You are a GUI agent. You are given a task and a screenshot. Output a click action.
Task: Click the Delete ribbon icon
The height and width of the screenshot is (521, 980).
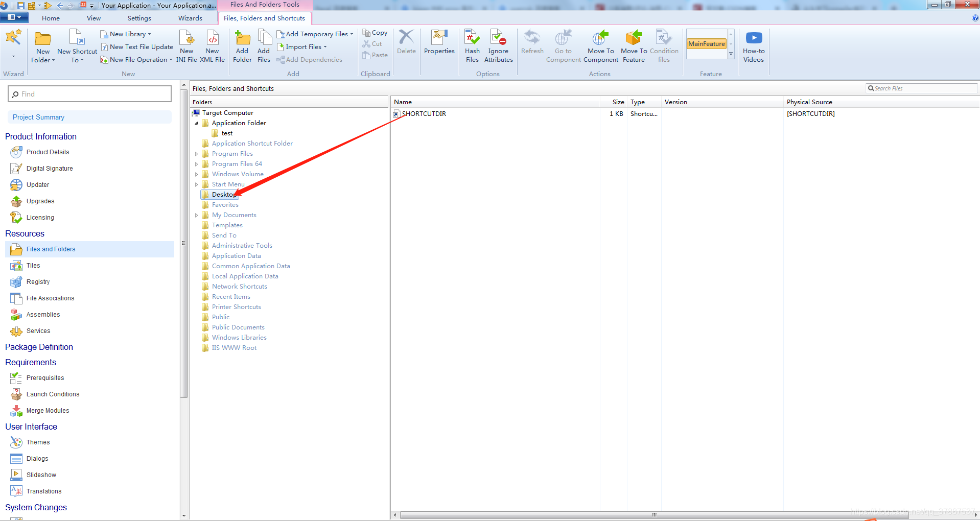(x=406, y=43)
